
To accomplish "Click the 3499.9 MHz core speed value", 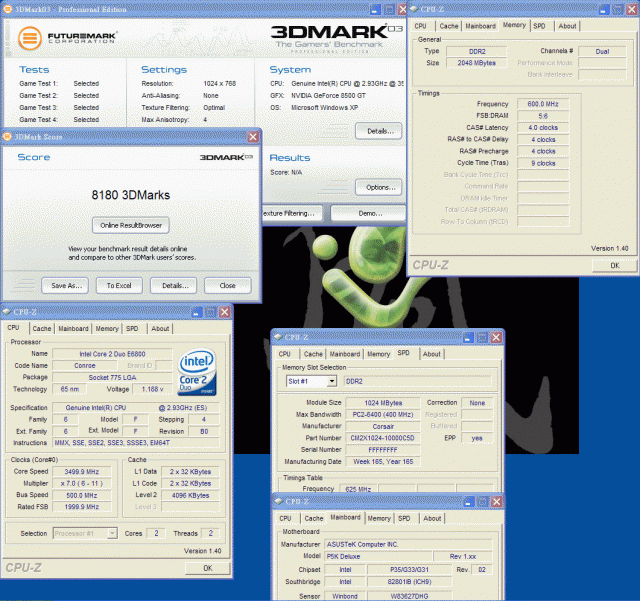I will pyautogui.click(x=82, y=472).
